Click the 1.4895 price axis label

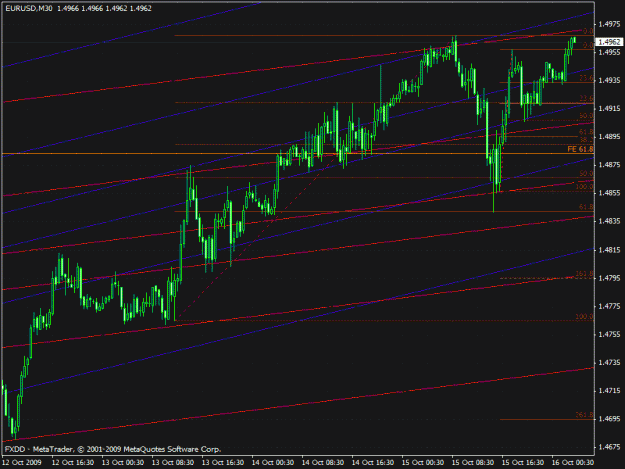(x=609, y=137)
